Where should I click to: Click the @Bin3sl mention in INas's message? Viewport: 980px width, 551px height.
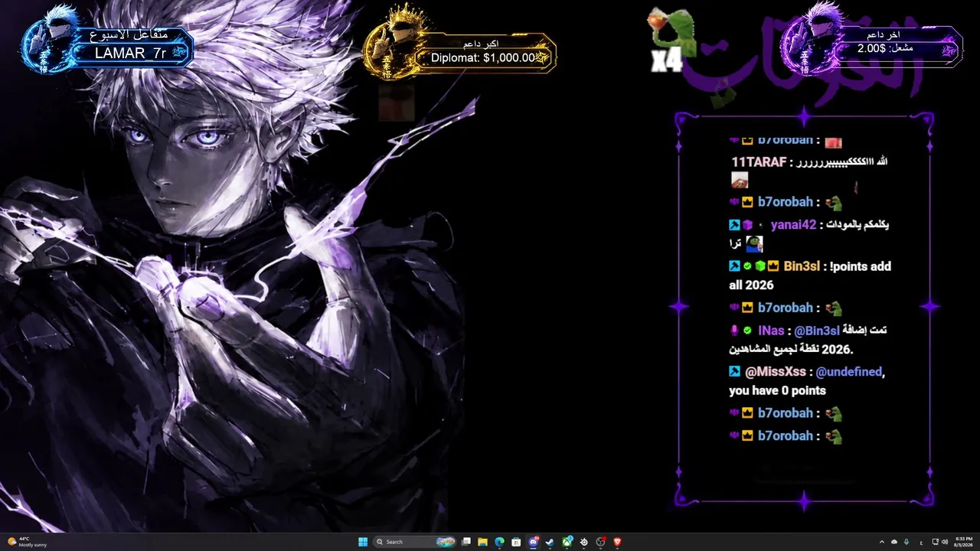click(x=817, y=331)
